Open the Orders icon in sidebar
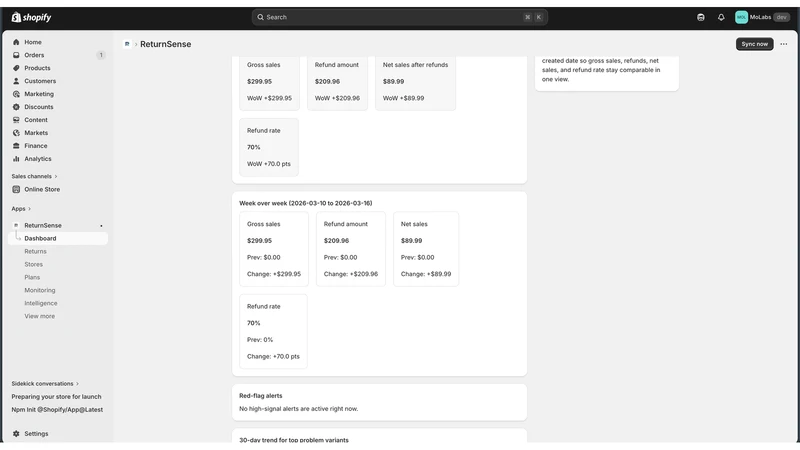The width and height of the screenshot is (800, 450). tap(16, 55)
